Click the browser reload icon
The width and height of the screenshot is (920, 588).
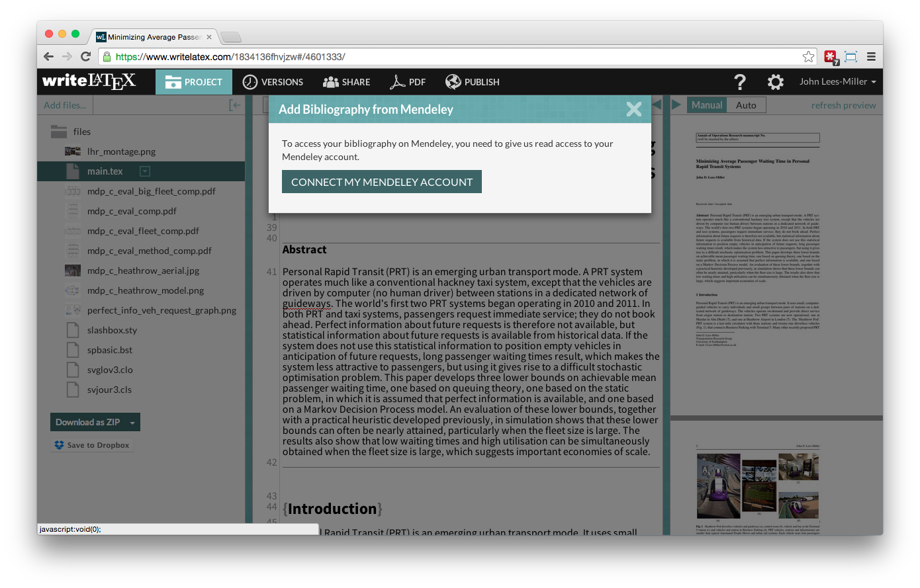point(85,57)
